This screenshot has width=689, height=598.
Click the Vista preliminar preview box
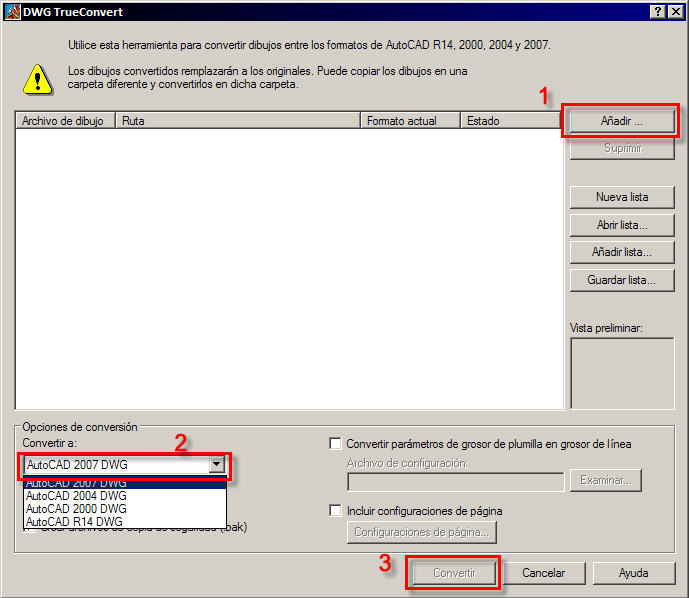622,373
